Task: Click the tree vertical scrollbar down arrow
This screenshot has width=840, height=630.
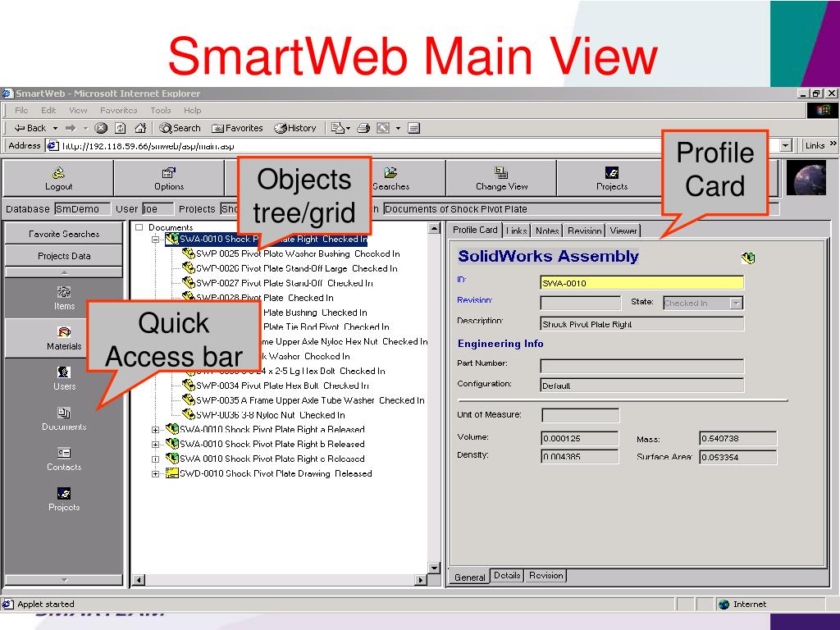Action: [435, 568]
